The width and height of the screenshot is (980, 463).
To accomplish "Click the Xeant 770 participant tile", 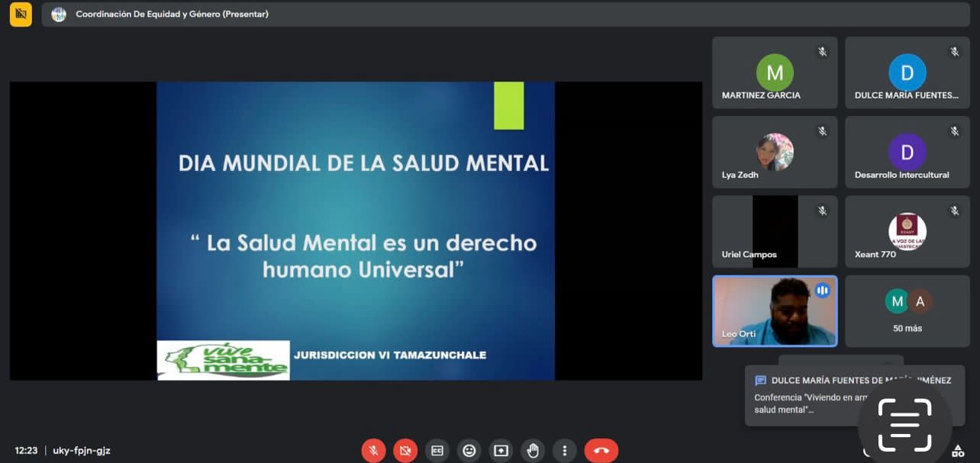I will click(907, 232).
